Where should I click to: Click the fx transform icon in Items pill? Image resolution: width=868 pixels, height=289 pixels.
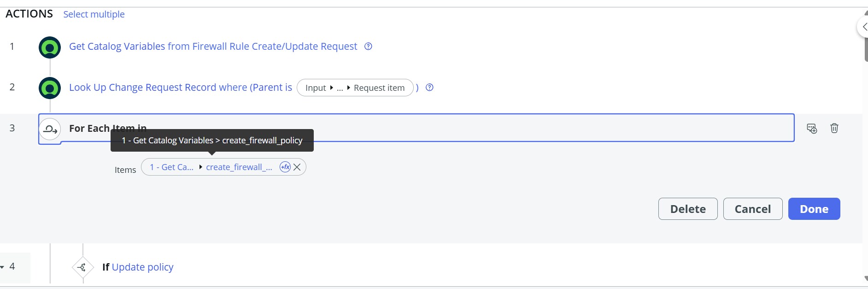[285, 167]
